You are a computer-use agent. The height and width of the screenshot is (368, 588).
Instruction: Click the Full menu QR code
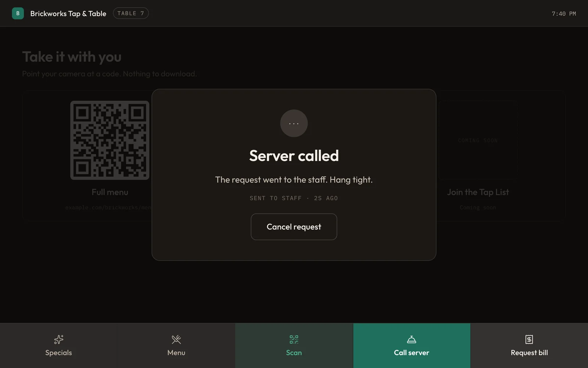[x=110, y=140]
